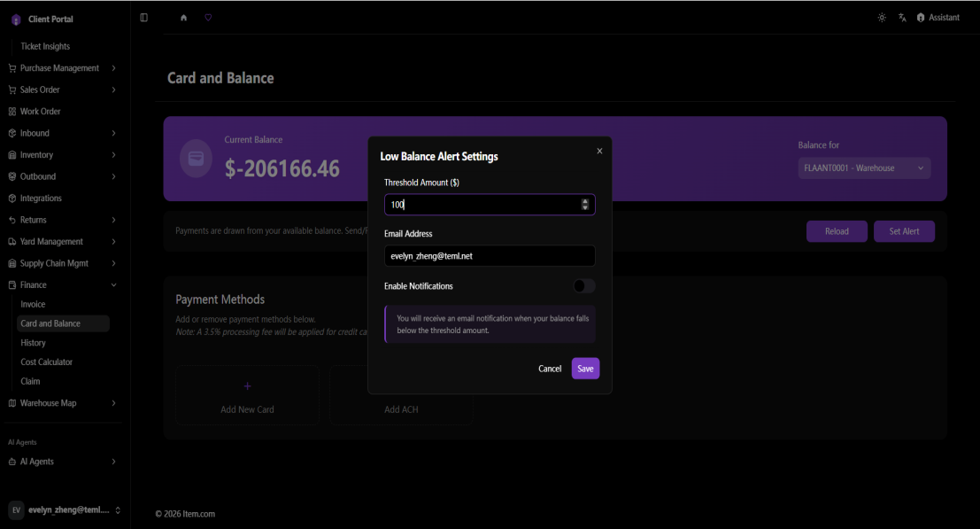Open the FLAANT0001 - Warehouse dropdown
The height and width of the screenshot is (529, 980).
864,168
